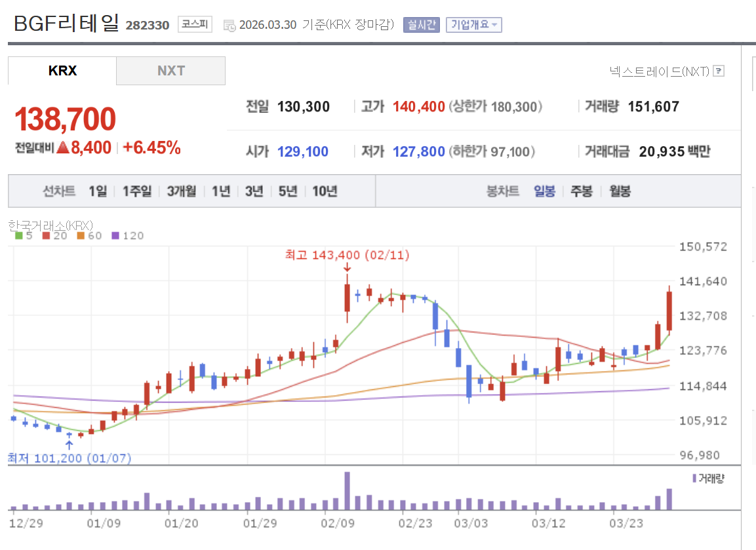Click the 상한가 180,300 text
The height and width of the screenshot is (550, 756).
tap(496, 107)
